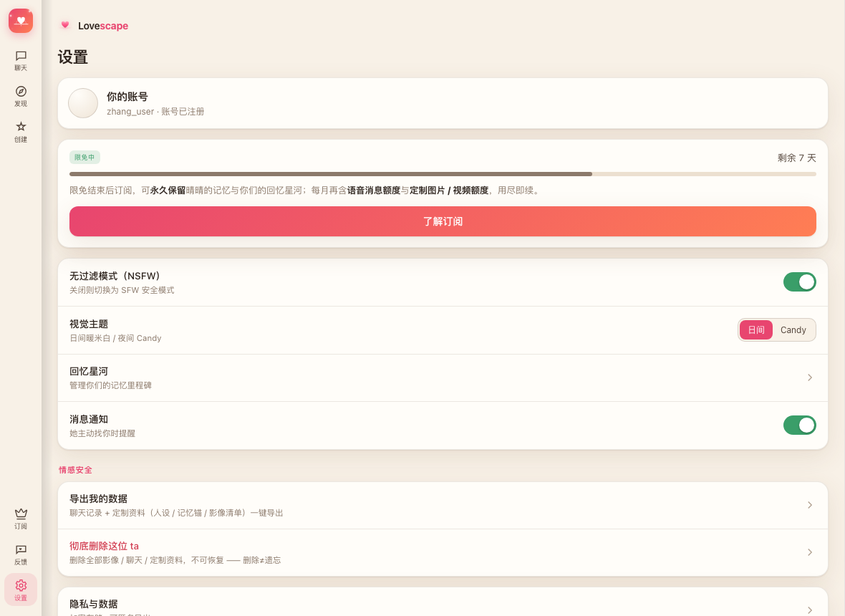Click the Lovescape app logo in sidebar

21,21
